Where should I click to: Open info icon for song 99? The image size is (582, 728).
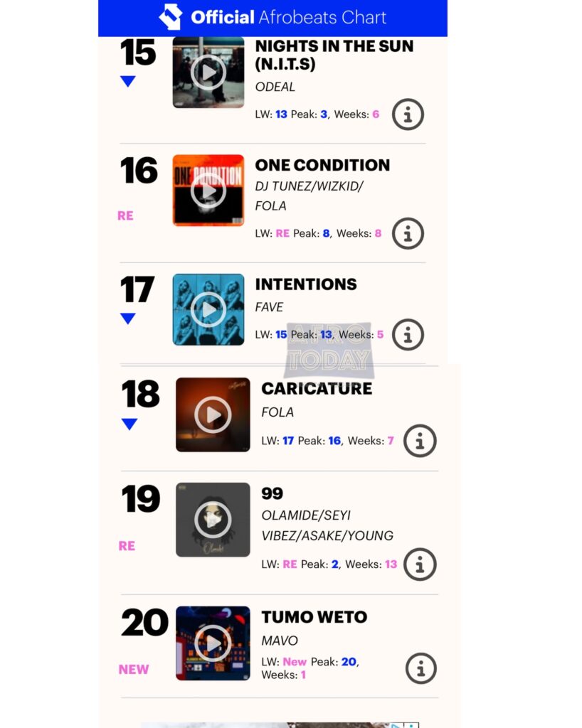pyautogui.click(x=420, y=564)
